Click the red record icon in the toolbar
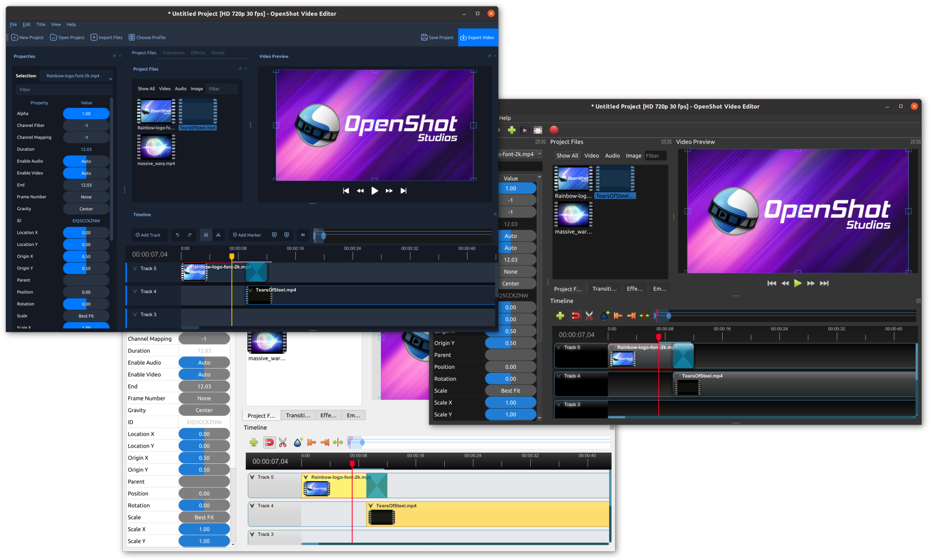This screenshot has width=930, height=560. coord(554,130)
